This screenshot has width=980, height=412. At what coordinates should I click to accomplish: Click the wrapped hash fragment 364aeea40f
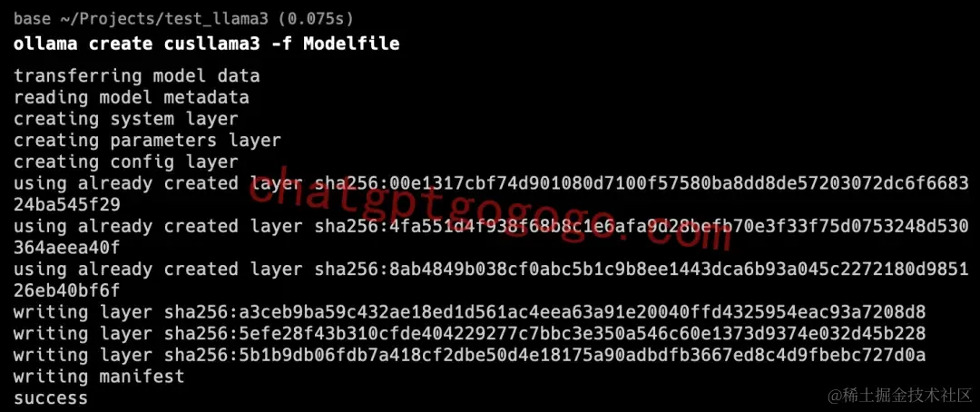(67, 248)
